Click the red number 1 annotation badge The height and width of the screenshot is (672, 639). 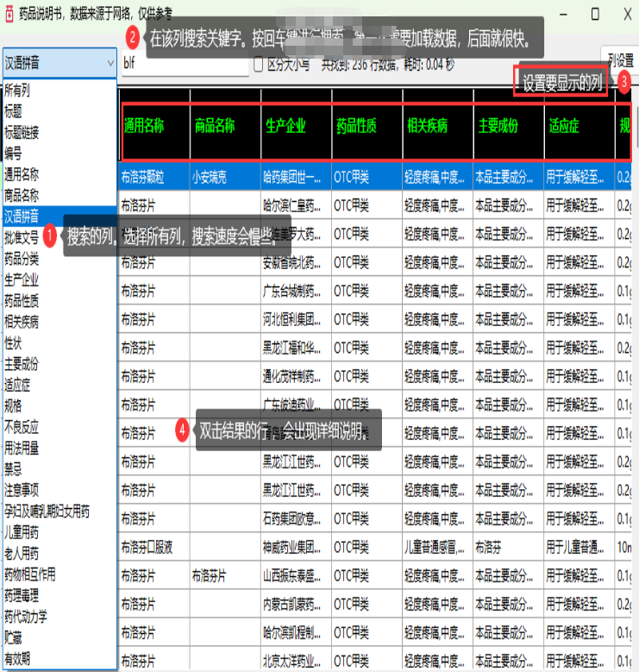(51, 235)
